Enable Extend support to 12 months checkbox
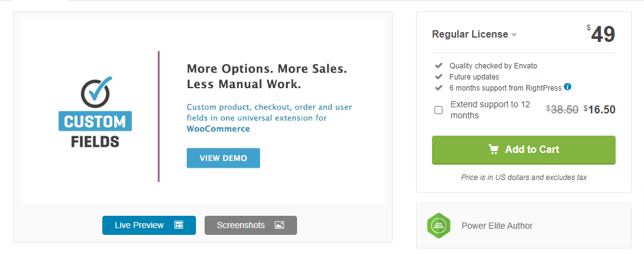The image size is (644, 254). point(439,110)
